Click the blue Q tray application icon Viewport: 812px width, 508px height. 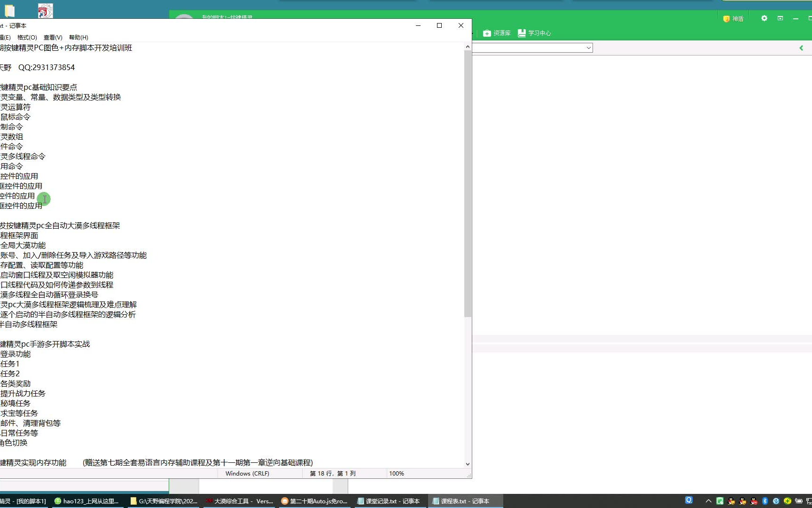(x=689, y=500)
